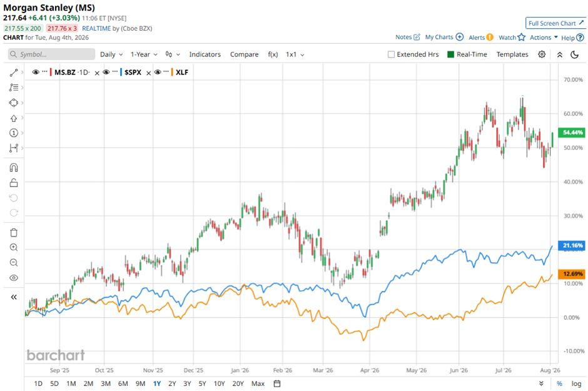This screenshot has height=391, width=588.
Task: Remove the MS.BZ series
Action: 97,73
